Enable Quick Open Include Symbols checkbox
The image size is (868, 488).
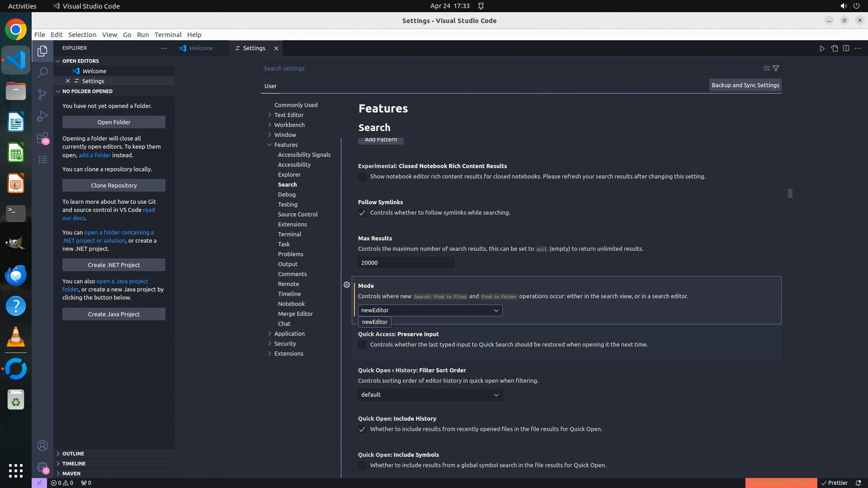[362, 465]
